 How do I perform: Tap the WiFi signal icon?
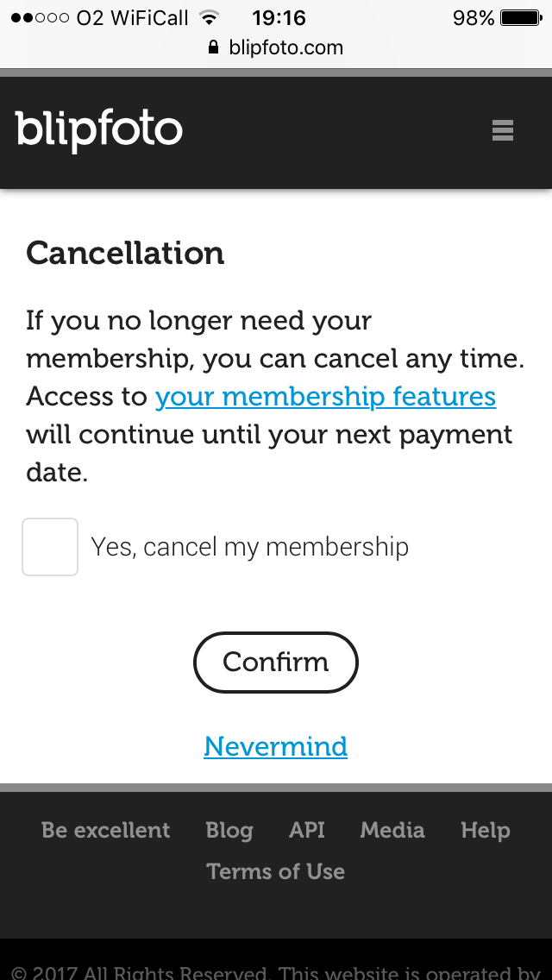pyautogui.click(x=208, y=17)
